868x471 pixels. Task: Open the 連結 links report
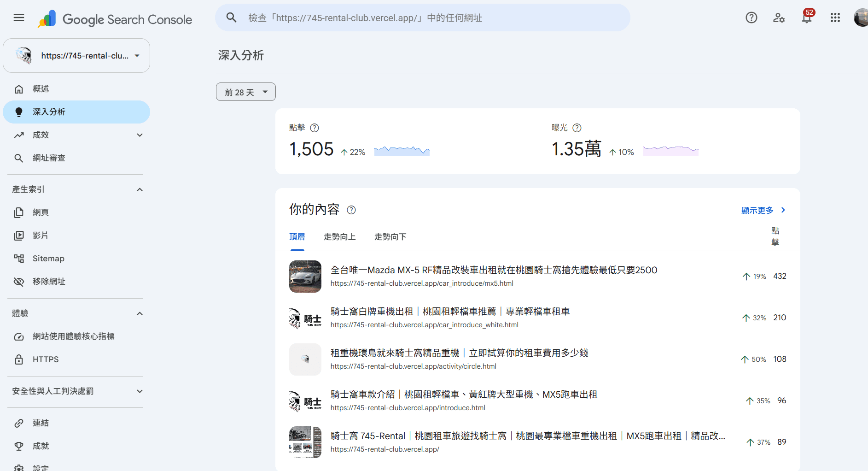[76, 423]
